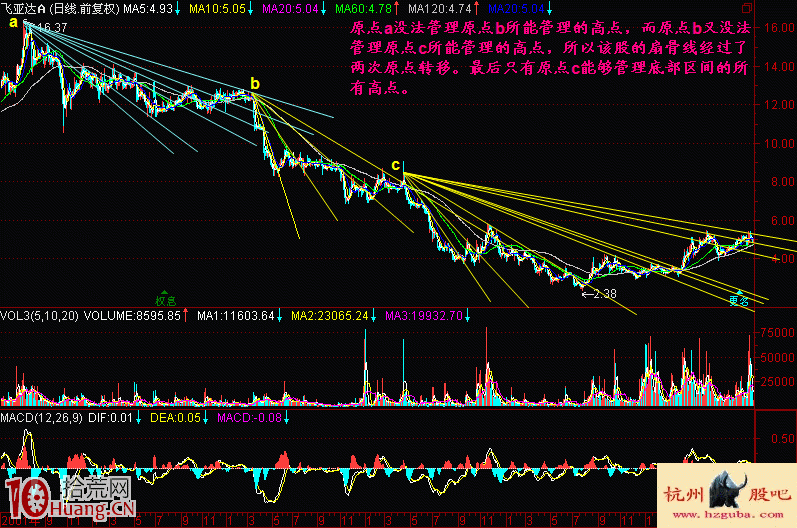Click 14.00 on the price axis
The image size is (797, 528).
[x=780, y=66]
